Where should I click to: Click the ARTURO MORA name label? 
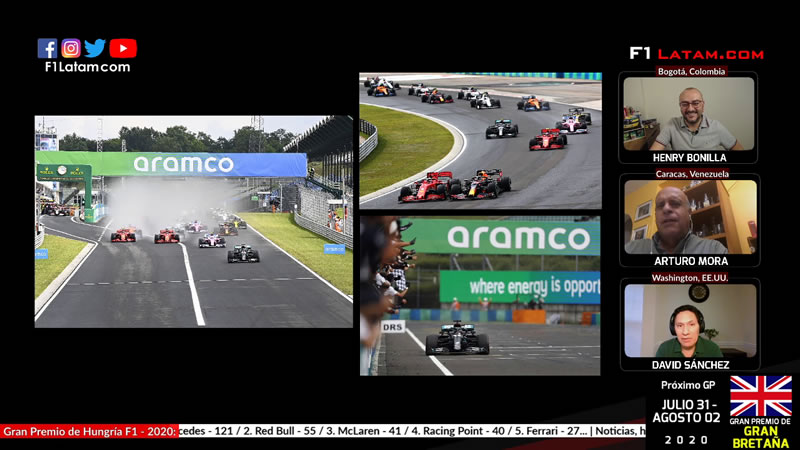click(691, 261)
